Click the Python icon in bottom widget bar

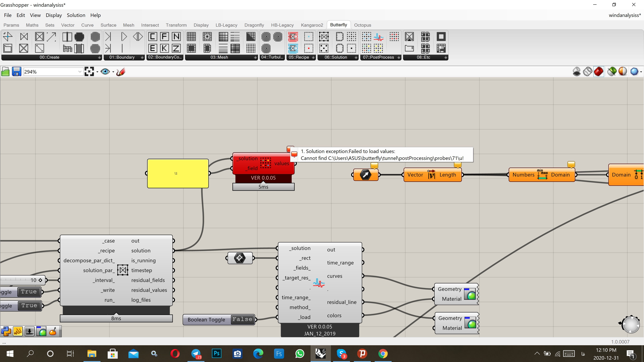6,331
